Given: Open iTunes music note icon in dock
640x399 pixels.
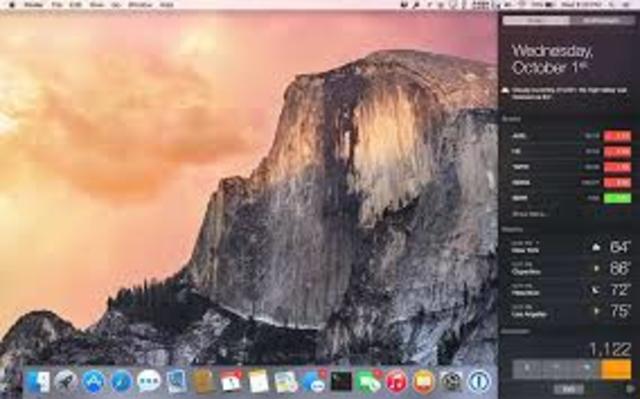Looking at the screenshot, I should coord(396,382).
